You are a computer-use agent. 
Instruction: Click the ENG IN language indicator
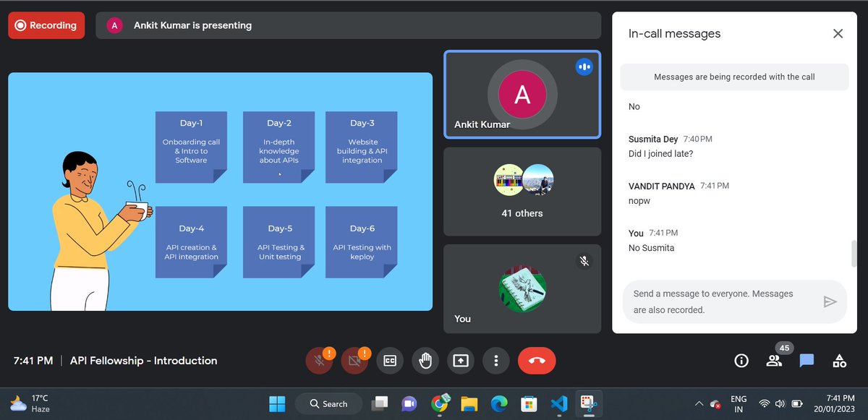click(x=739, y=403)
